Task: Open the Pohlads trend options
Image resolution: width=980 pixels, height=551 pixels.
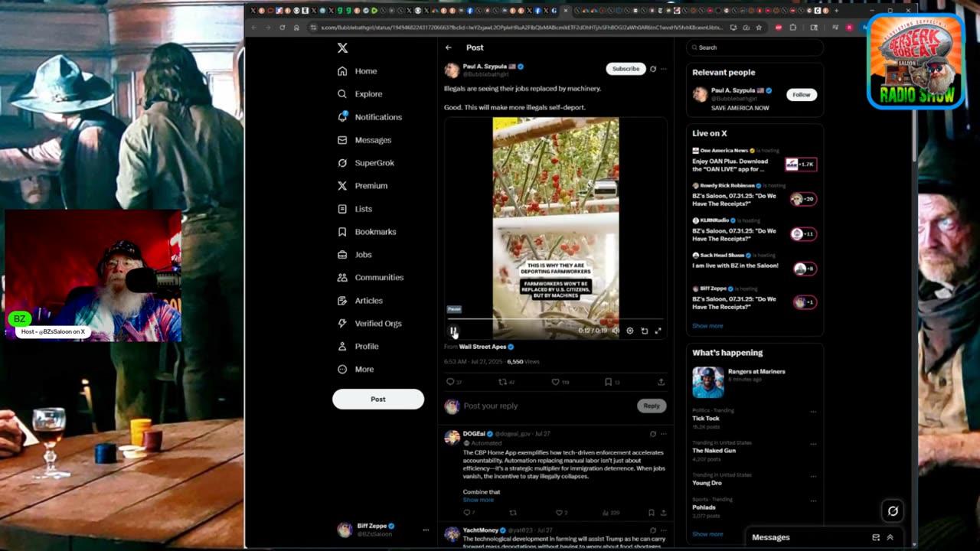Action: pyautogui.click(x=813, y=500)
